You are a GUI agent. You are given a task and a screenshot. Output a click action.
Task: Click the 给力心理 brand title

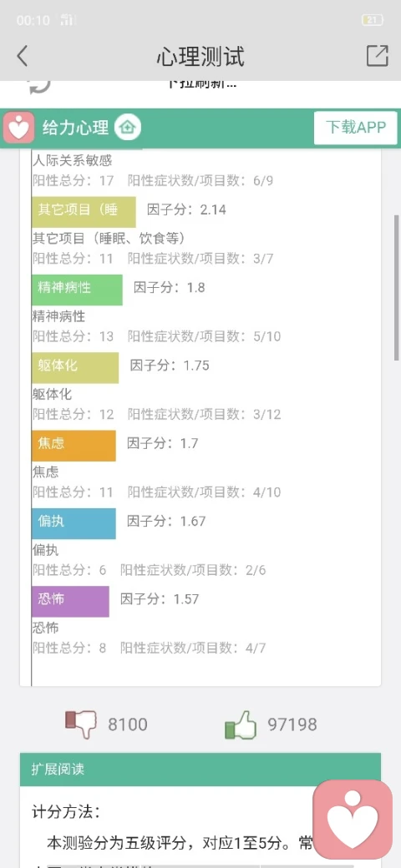75,128
